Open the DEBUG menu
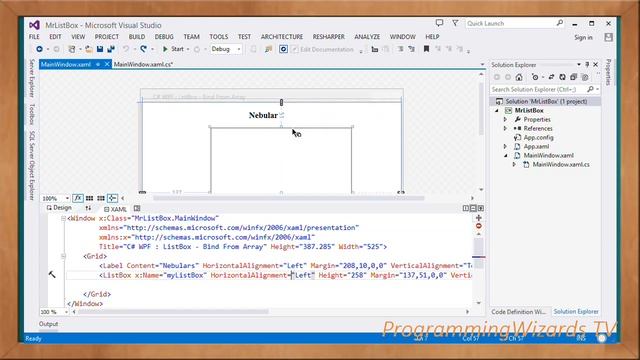Screen dimensions: 640x360 (x=164, y=37)
